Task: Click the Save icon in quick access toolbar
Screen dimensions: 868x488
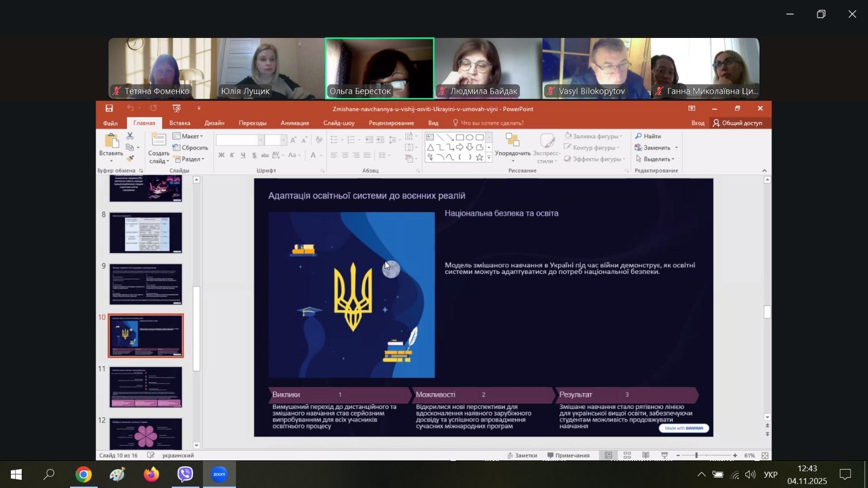Action: pos(109,108)
